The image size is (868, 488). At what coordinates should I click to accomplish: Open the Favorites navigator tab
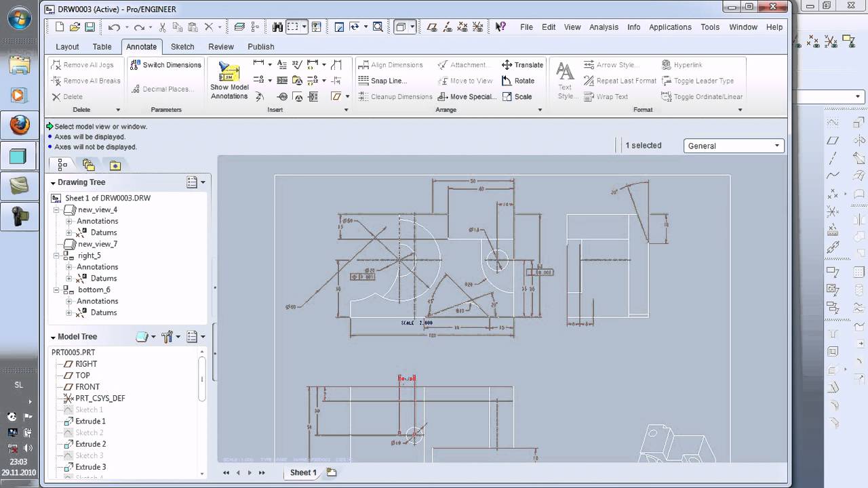[x=115, y=165]
